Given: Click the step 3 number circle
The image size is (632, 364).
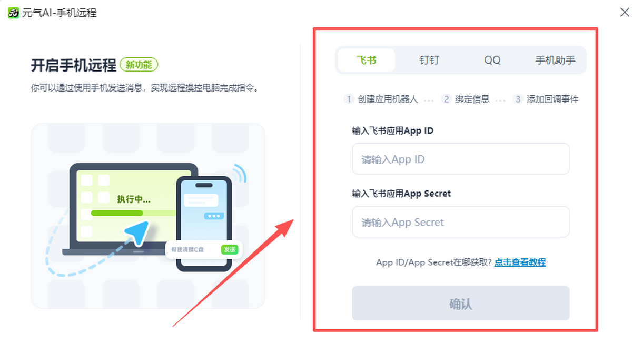Looking at the screenshot, I should point(518,99).
